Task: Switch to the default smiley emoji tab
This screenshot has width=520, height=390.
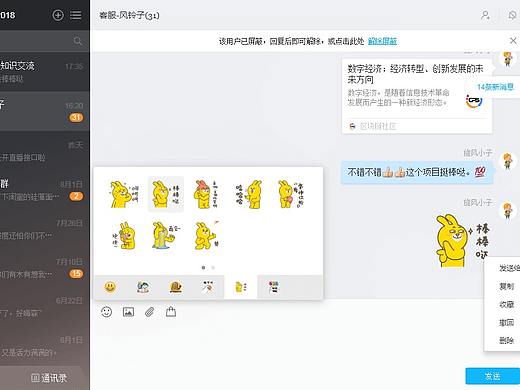Action: click(x=110, y=287)
